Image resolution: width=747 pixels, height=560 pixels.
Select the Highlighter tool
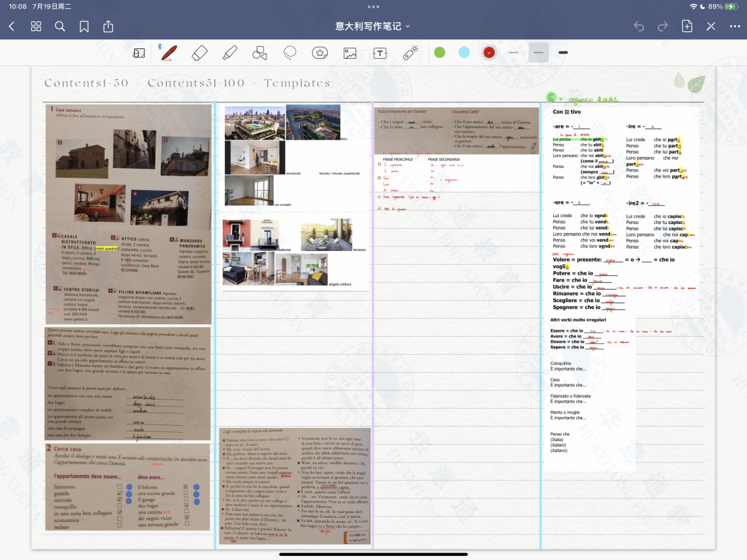tap(230, 53)
